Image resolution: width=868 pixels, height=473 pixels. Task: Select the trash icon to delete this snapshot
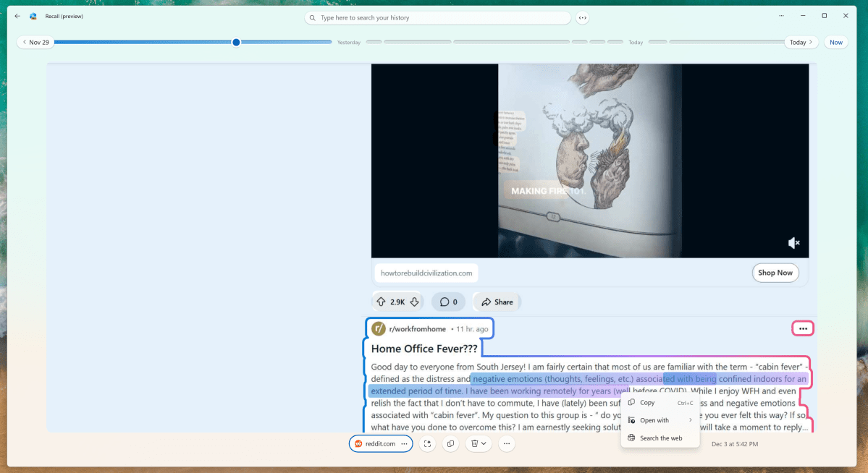tap(474, 443)
